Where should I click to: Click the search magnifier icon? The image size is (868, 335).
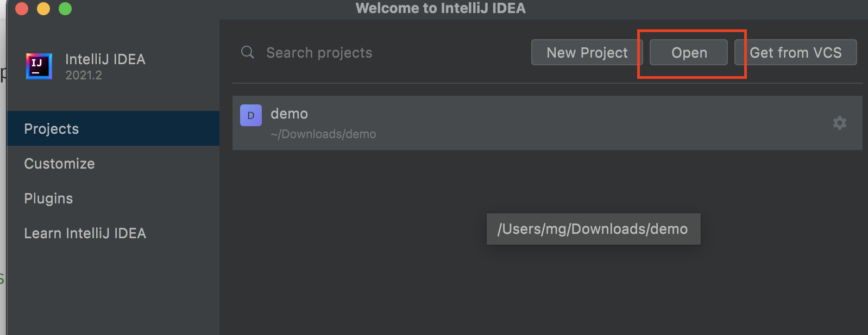[248, 52]
